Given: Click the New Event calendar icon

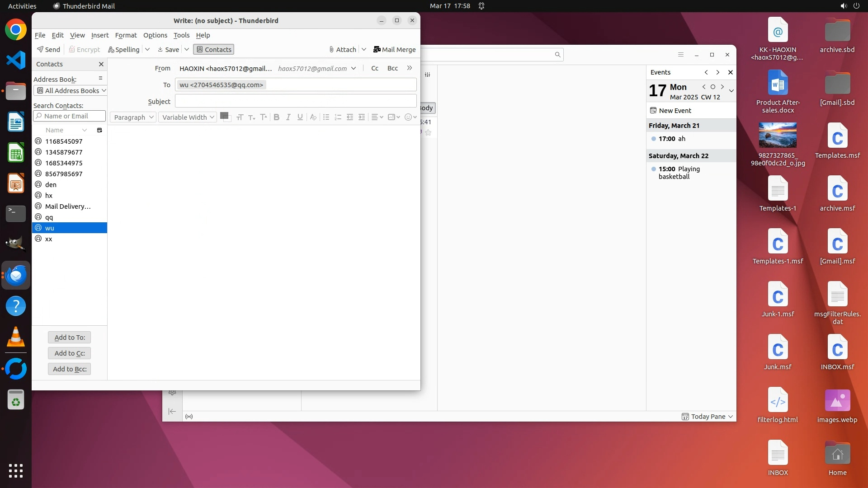Looking at the screenshot, I should point(653,111).
